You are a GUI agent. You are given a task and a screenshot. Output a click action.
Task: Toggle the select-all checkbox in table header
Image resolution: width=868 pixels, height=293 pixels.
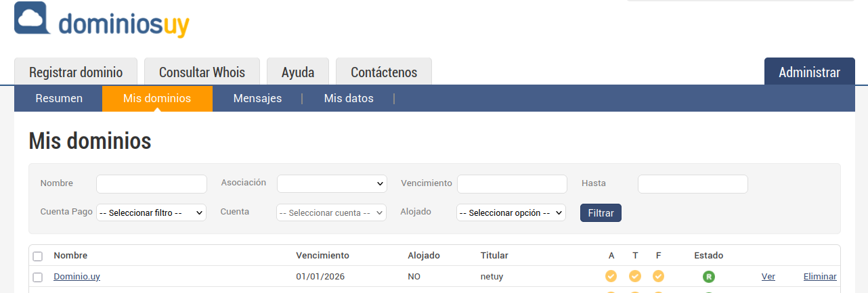(38, 256)
